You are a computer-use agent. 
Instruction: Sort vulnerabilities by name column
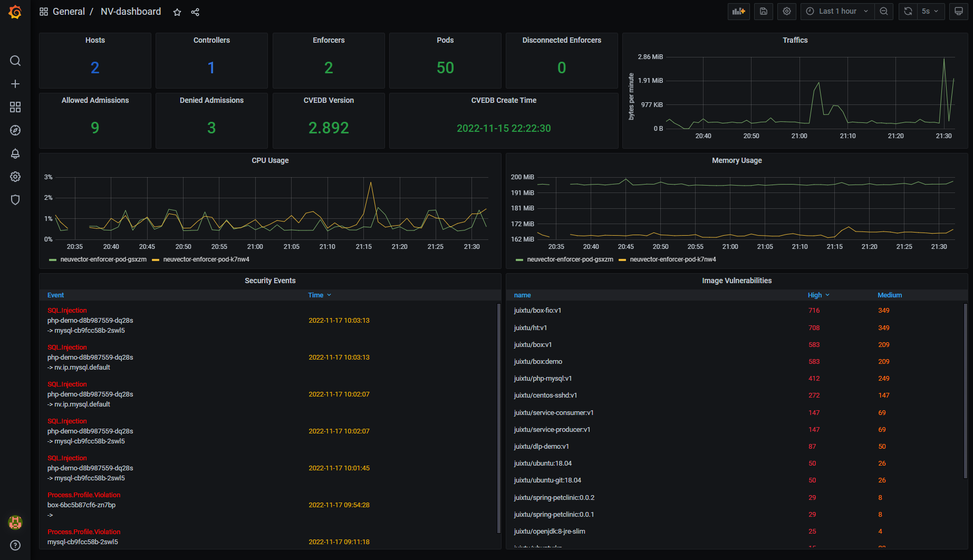[522, 295]
